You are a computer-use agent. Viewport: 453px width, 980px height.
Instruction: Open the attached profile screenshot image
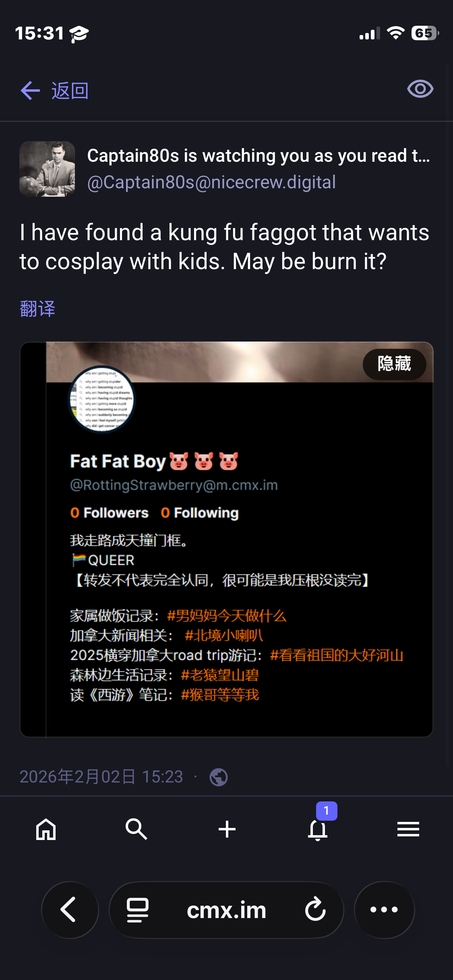click(x=227, y=539)
